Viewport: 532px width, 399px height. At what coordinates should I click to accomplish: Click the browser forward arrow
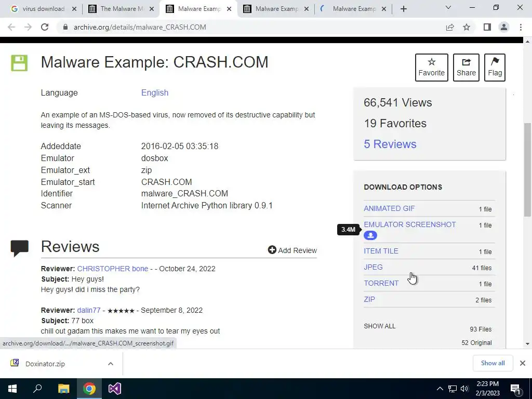coord(28,27)
